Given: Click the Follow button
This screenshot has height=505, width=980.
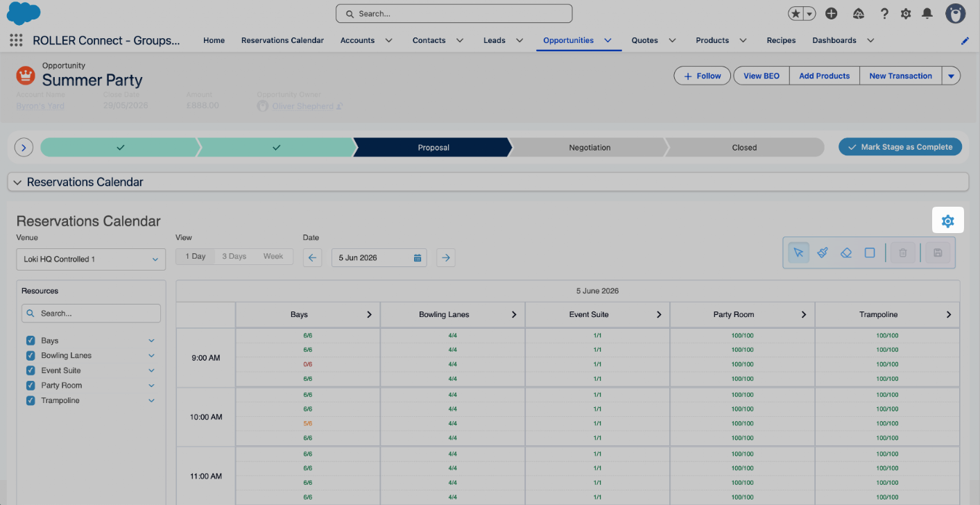Looking at the screenshot, I should pos(703,76).
